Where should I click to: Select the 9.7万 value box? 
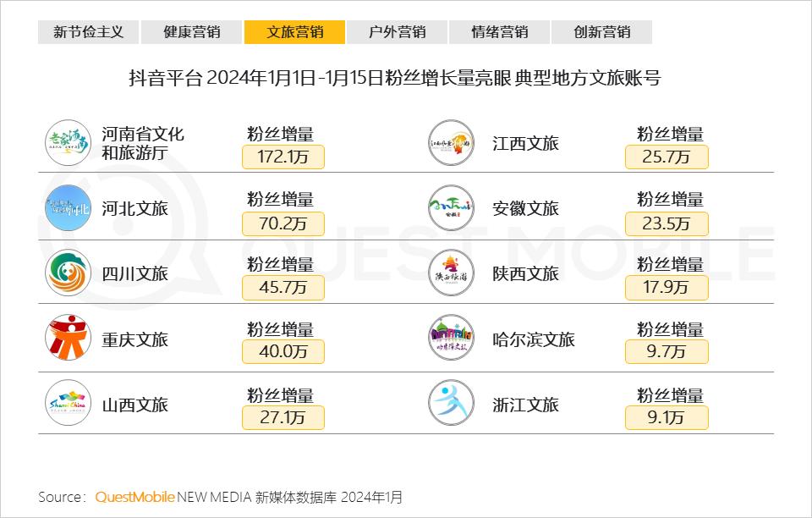pos(667,352)
